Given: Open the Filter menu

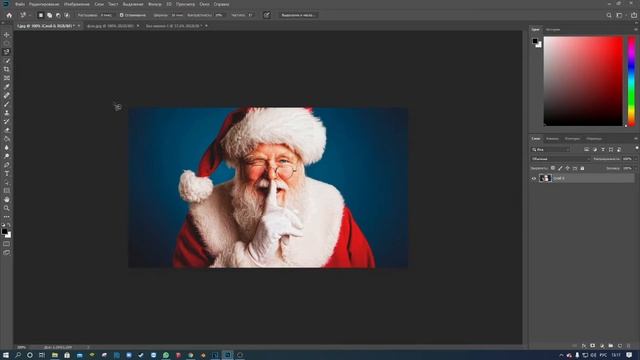Looking at the screenshot, I should (x=155, y=4).
